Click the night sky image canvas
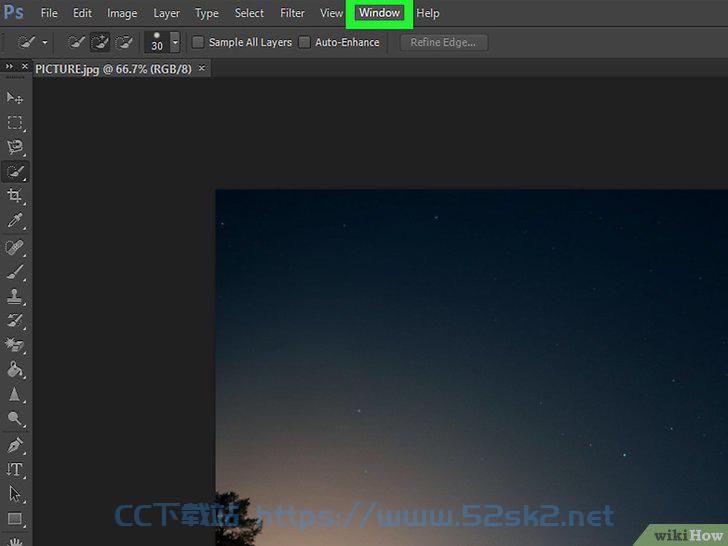 (471, 367)
